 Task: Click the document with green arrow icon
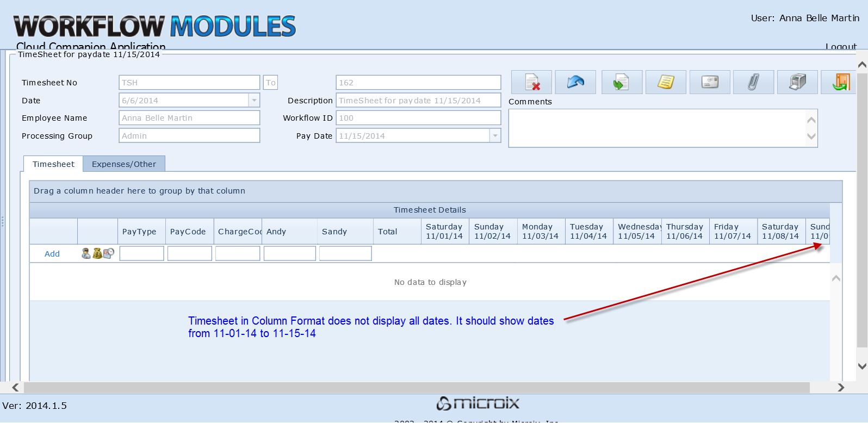tap(622, 82)
